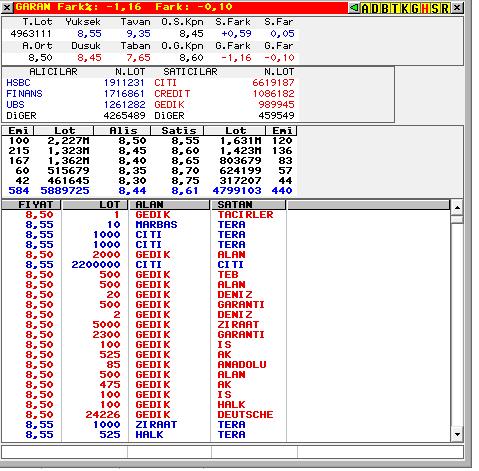This screenshot has width=479, height=471.
Task: Click the green left arrow icon
Action: tap(354, 7)
